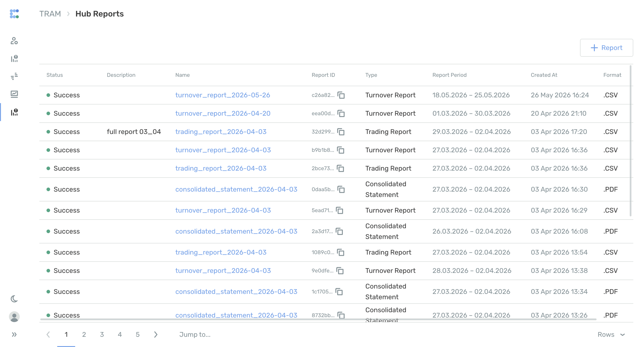Image resolution: width=644 pixels, height=347 pixels.
Task: Open the user profile avatar
Action: coord(14,317)
